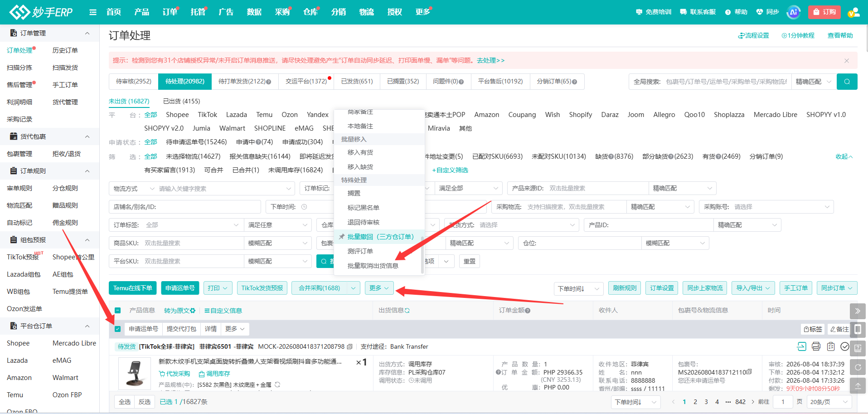Click the gear icon next to 转为原文

pyautogui.click(x=193, y=311)
